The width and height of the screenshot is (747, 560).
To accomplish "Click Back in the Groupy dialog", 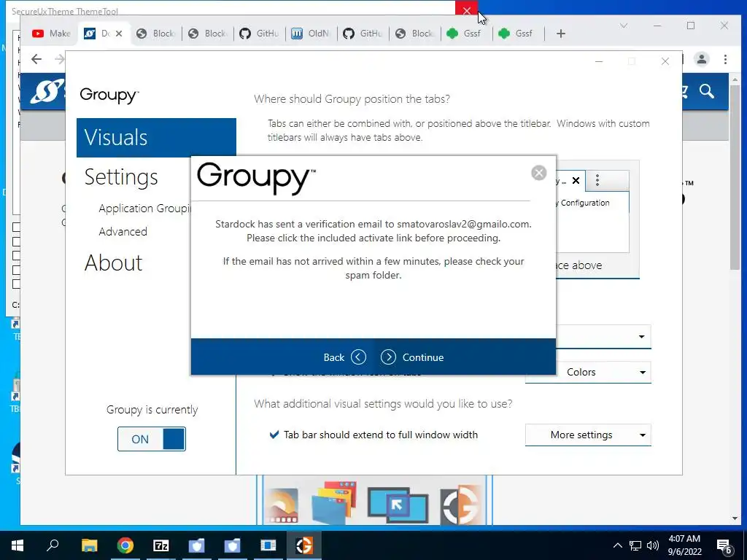I will (344, 357).
